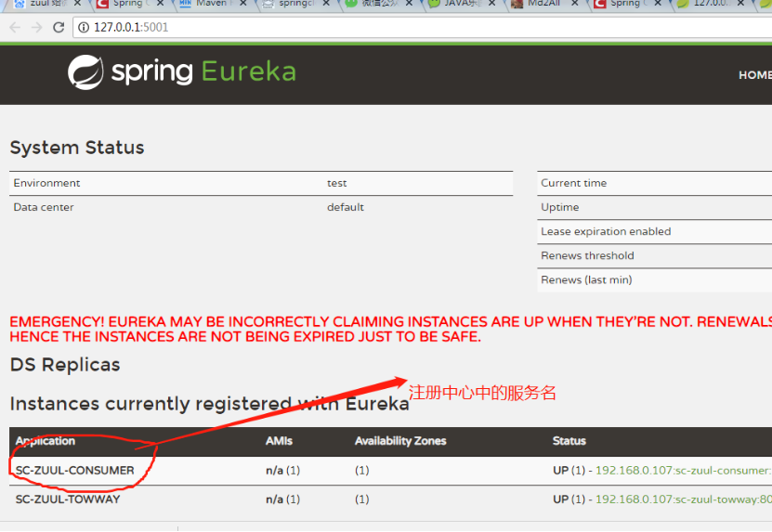Reload the page with the refresh icon
Screen dimensions: 772x532
click(59, 27)
